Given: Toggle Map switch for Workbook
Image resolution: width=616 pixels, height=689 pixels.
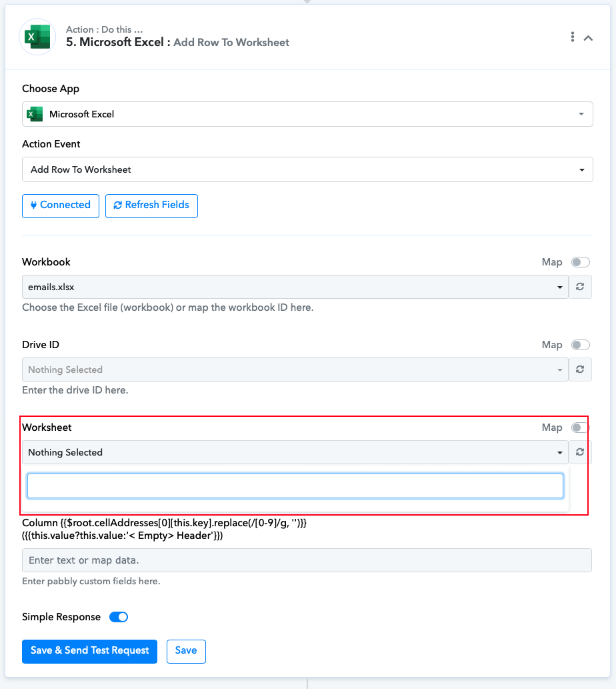Looking at the screenshot, I should pos(580,262).
